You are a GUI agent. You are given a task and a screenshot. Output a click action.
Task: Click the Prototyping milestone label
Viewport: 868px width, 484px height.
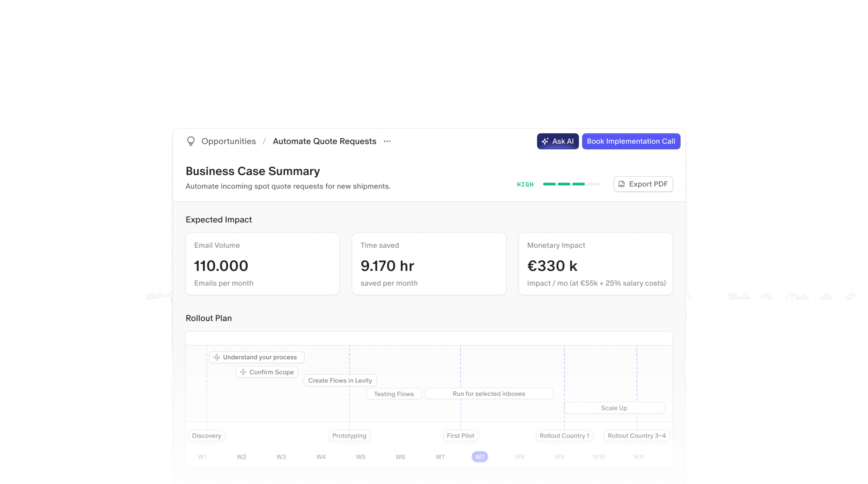click(349, 436)
